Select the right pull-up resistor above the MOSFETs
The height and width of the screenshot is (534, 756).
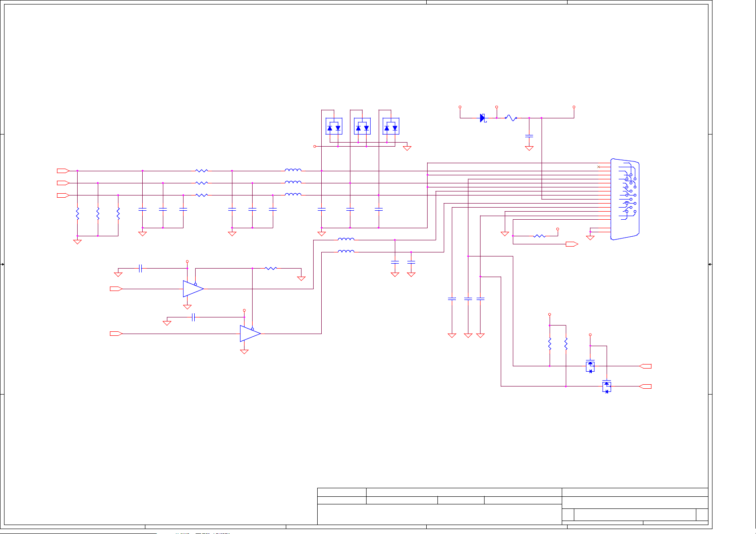[x=566, y=344]
